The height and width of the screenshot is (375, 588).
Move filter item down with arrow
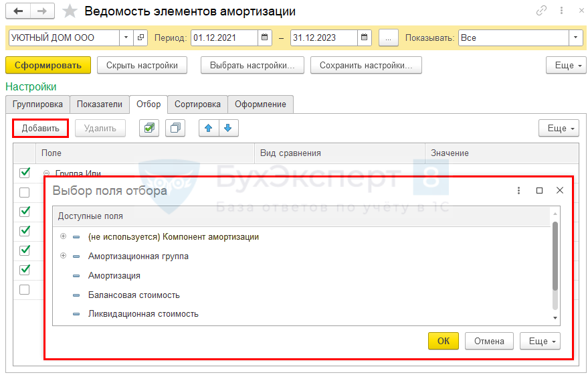(x=227, y=128)
